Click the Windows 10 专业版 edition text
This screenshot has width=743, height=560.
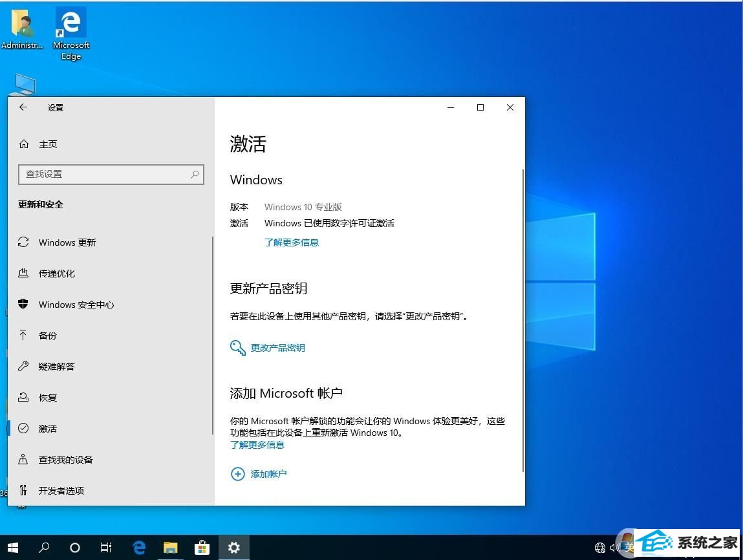pos(303,207)
